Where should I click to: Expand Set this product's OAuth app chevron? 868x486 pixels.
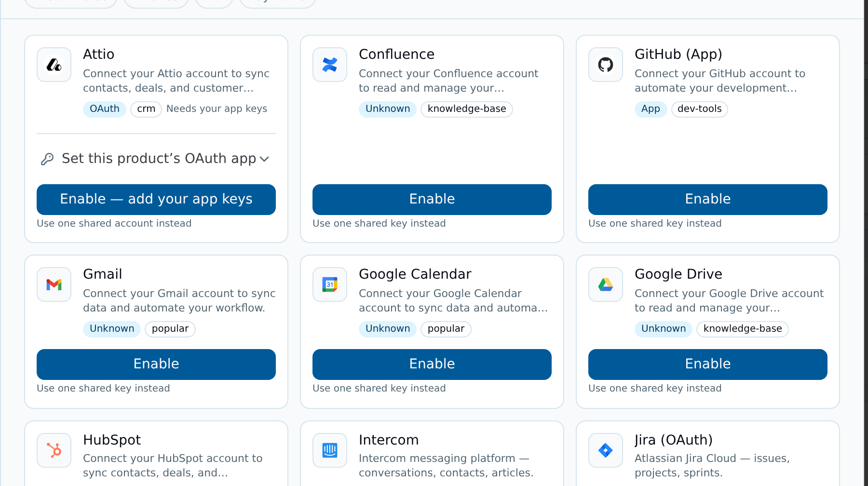click(264, 159)
